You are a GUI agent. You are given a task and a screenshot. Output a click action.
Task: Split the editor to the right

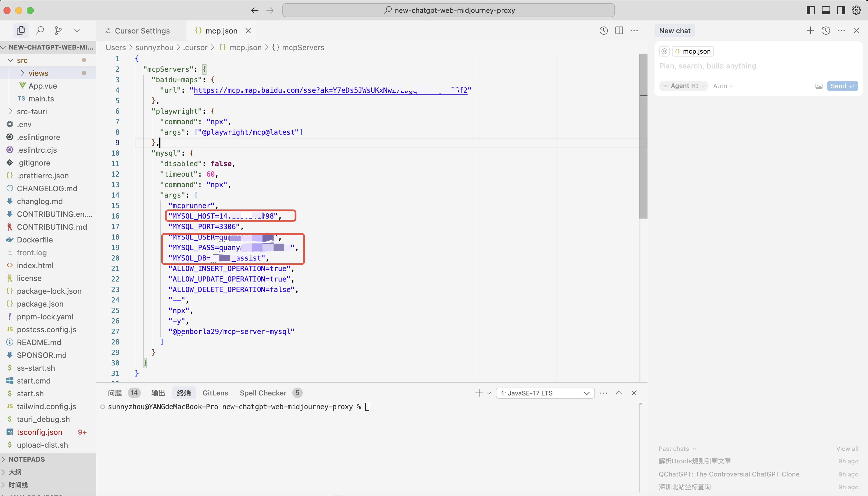[619, 31]
